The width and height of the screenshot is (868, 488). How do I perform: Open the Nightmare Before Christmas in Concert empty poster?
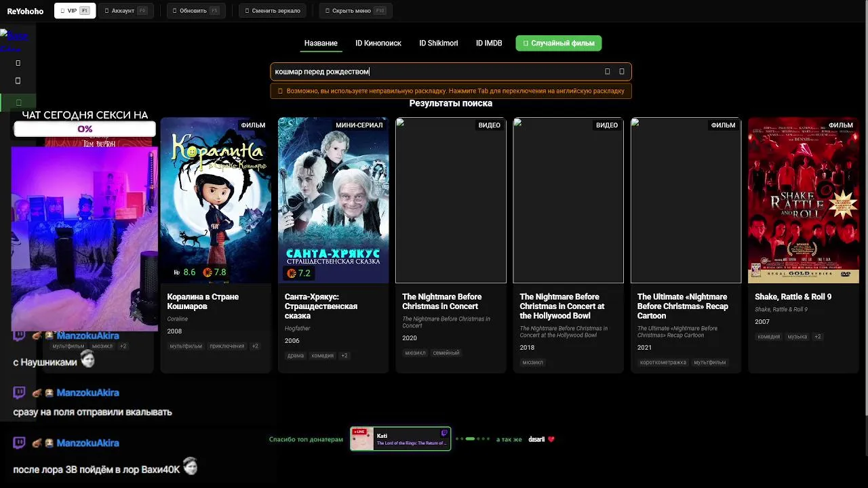pos(451,200)
